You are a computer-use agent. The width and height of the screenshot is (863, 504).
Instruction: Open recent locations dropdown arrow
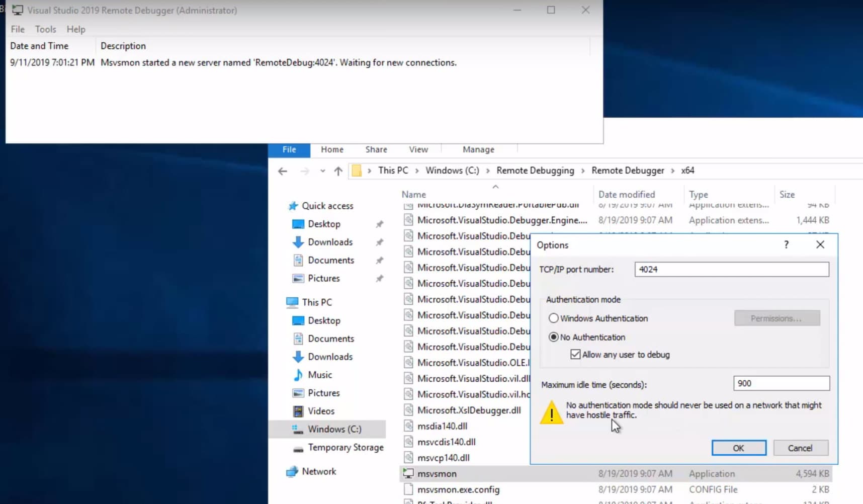pyautogui.click(x=322, y=171)
